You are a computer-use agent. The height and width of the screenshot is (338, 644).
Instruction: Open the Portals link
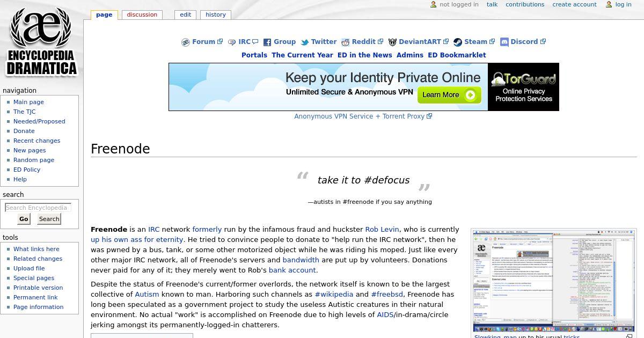(x=254, y=55)
